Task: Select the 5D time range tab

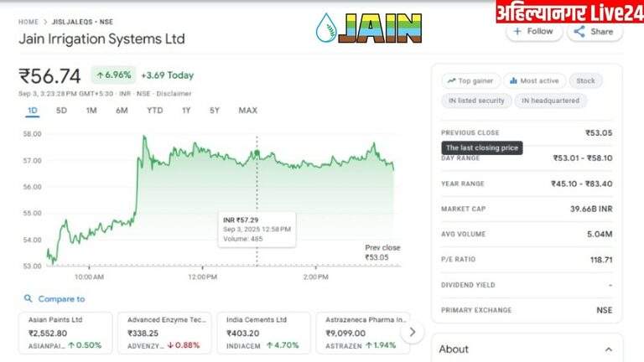Action: point(61,111)
